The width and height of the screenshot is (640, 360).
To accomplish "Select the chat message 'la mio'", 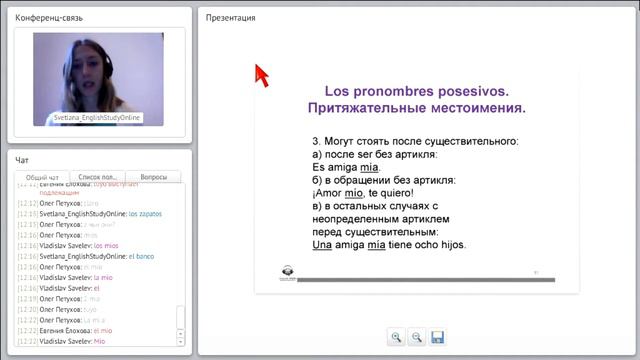I will [103, 278].
